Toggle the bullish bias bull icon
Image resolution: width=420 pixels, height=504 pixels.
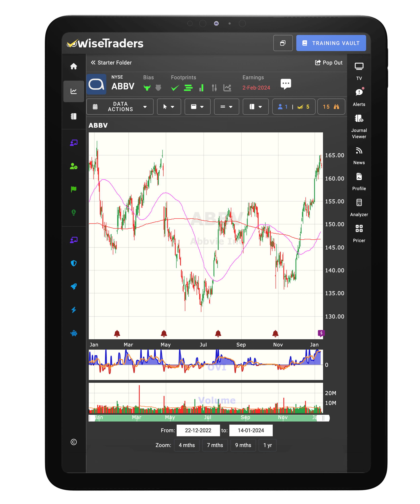(x=147, y=88)
